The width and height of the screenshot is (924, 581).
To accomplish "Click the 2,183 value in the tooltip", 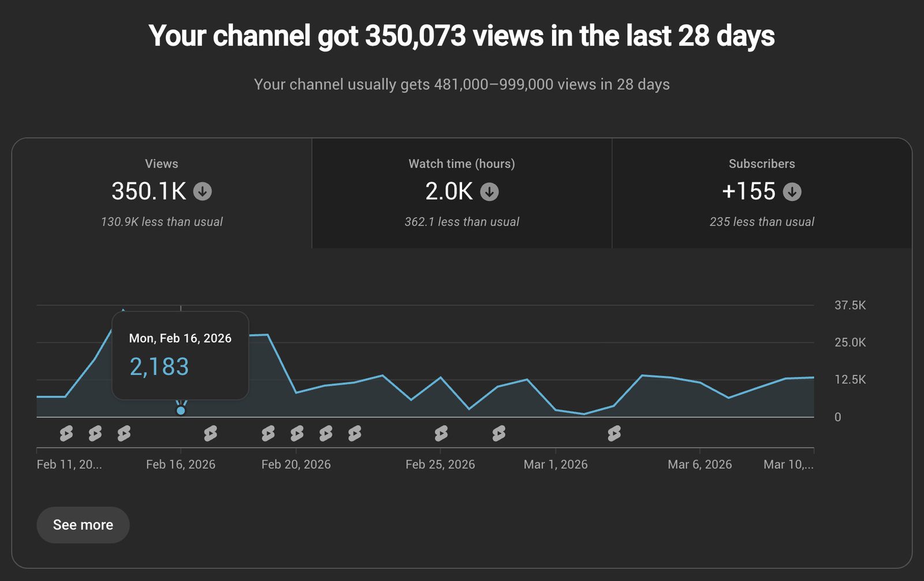I will [159, 367].
